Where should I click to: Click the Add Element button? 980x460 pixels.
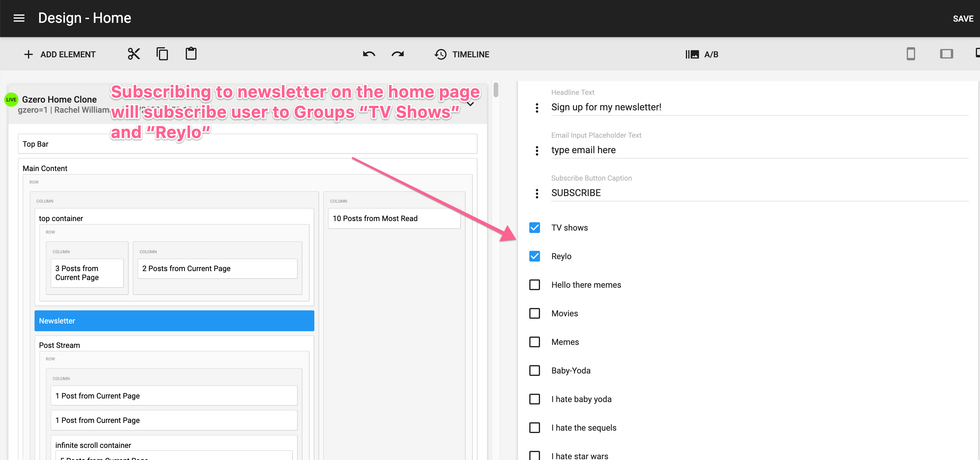click(59, 54)
